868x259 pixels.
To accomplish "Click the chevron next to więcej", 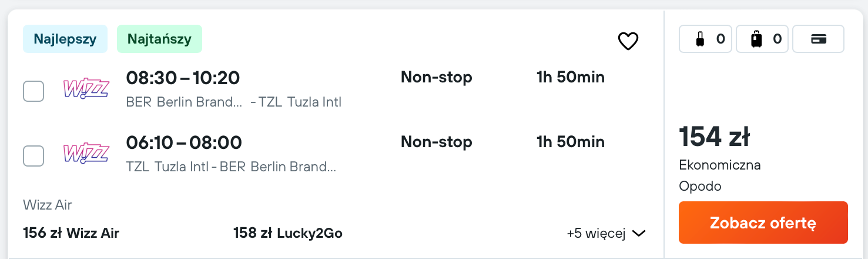I will pyautogui.click(x=639, y=234).
